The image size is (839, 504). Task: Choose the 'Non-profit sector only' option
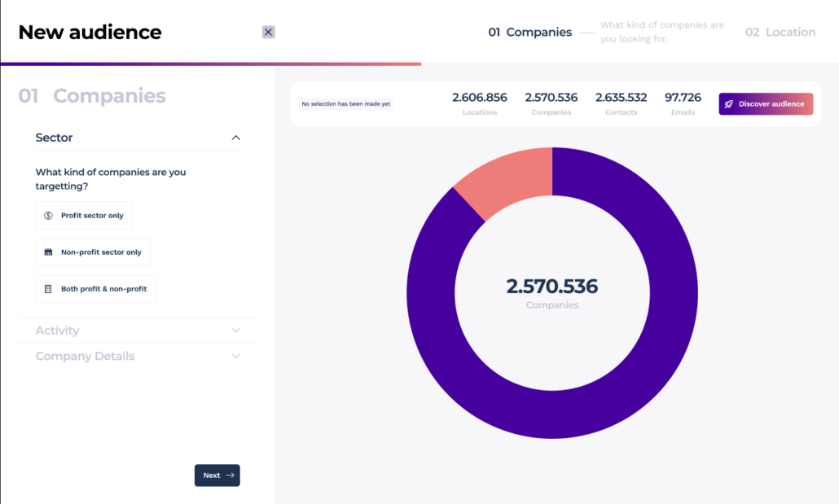pyautogui.click(x=101, y=252)
